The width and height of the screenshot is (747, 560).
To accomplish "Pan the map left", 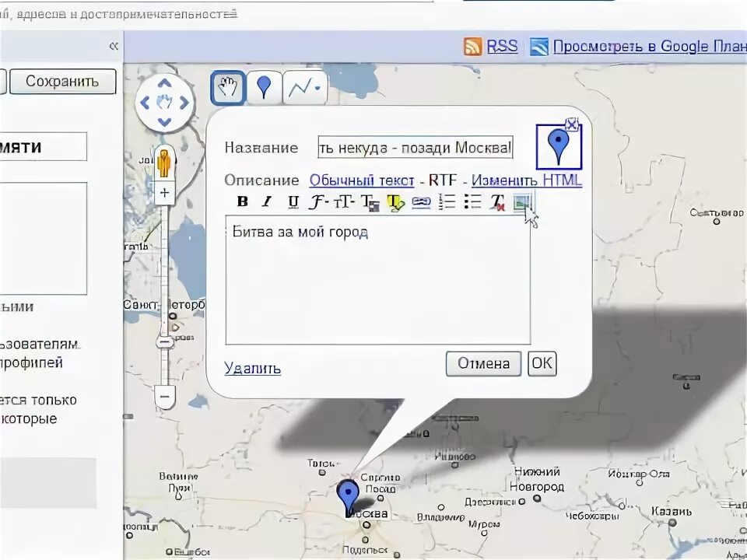I will 145,103.
